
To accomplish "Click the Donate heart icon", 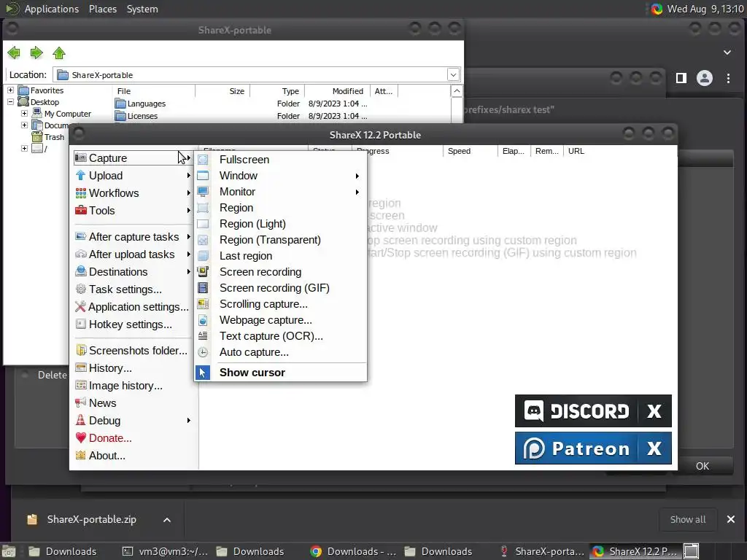I will 81,437.
